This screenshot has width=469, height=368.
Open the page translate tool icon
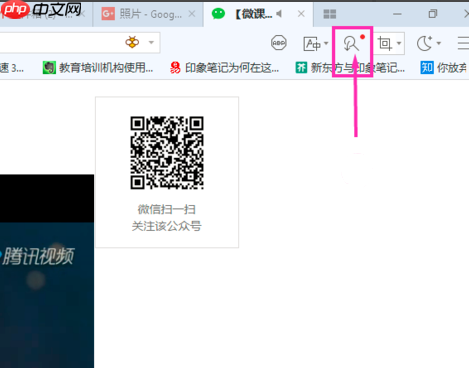point(312,44)
